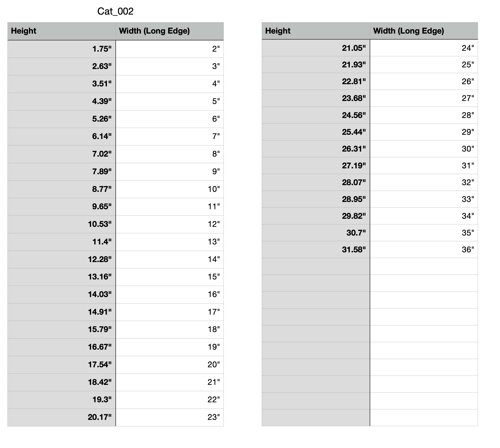This screenshot has height=448, width=500.
Task: Click the Cat_002 table title
Action: (x=115, y=11)
